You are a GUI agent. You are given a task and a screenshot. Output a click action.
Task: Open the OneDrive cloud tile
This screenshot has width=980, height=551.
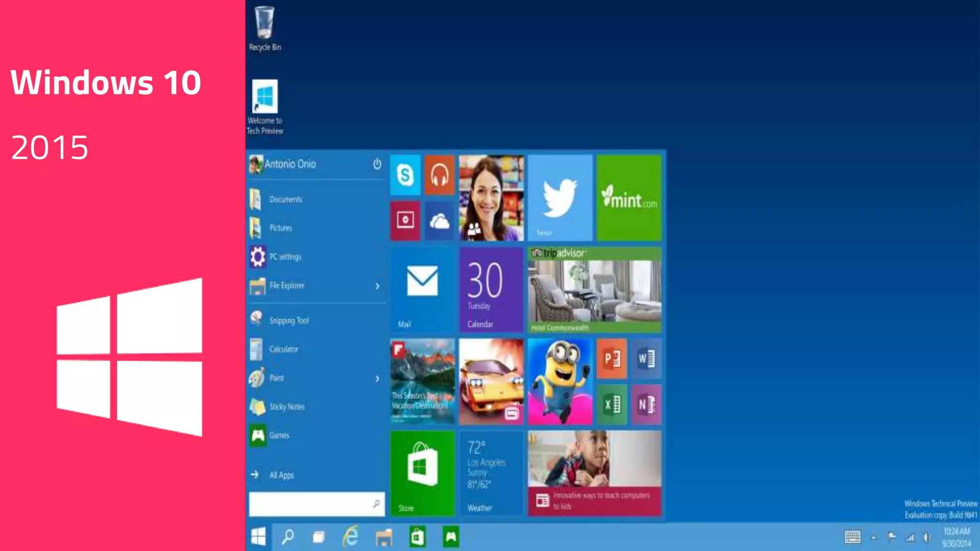pos(439,220)
